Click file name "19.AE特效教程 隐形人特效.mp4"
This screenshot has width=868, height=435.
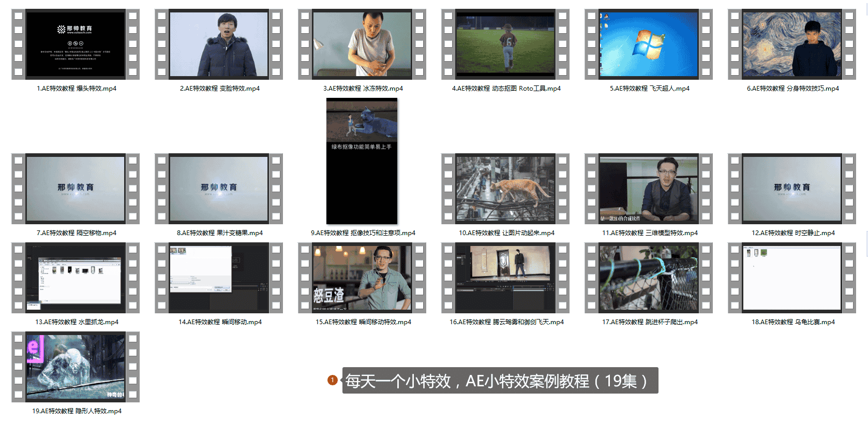(x=77, y=411)
